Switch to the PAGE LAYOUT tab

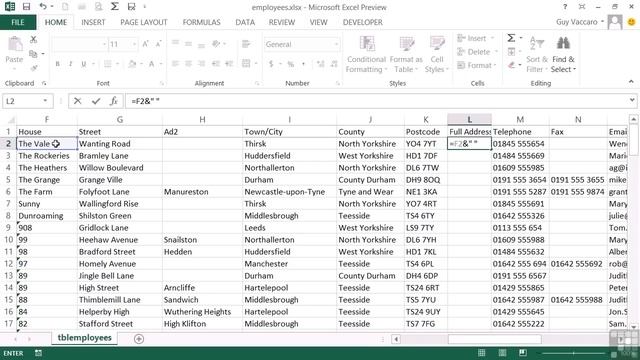[x=144, y=22]
